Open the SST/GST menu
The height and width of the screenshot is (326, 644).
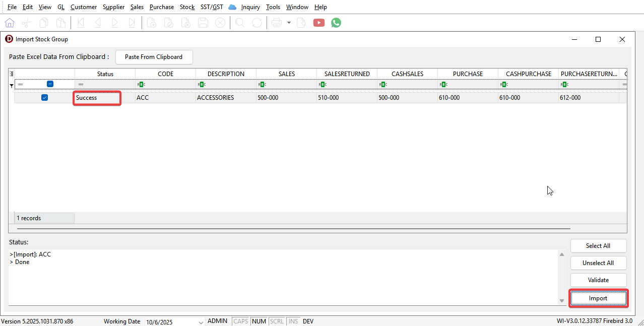coord(212,7)
